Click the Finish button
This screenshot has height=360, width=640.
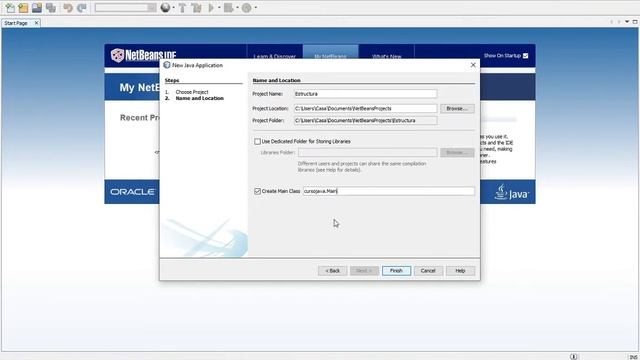tap(396, 271)
